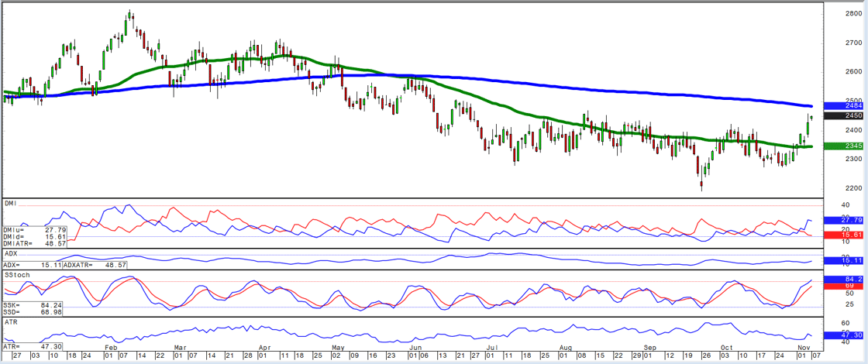Screen dimensions: 868x364
Task: Click the red 15.61 DMI axis tag
Action: pyautogui.click(x=844, y=235)
